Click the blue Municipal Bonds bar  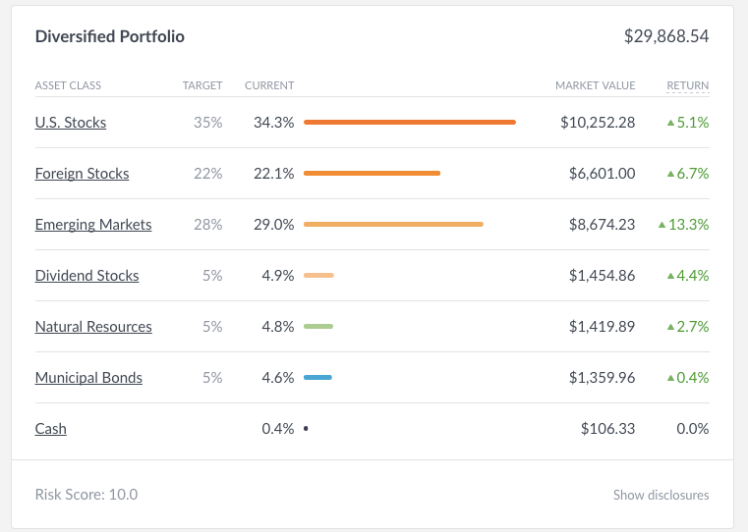tap(317, 377)
